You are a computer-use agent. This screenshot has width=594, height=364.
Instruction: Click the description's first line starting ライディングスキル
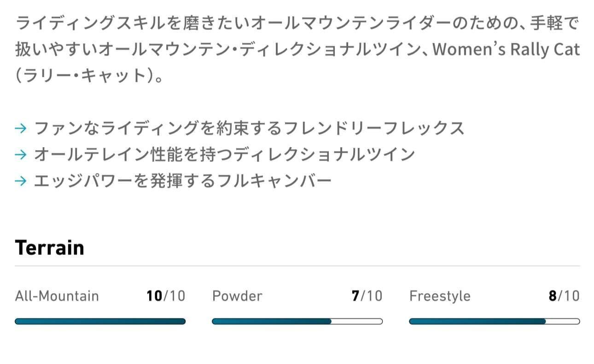pyautogui.click(x=297, y=23)
